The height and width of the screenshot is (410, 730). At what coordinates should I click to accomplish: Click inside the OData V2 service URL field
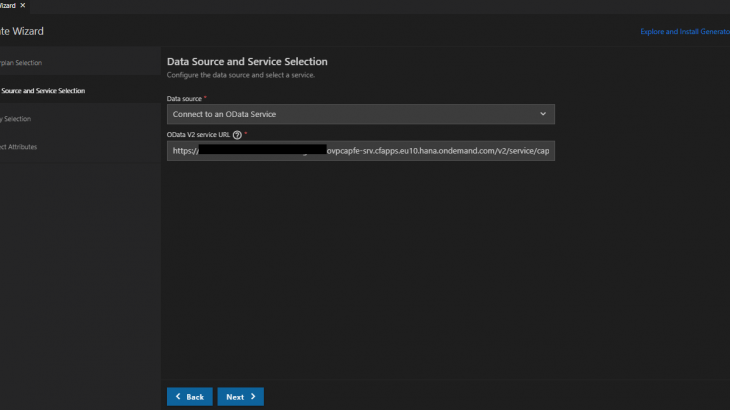pyautogui.click(x=360, y=151)
